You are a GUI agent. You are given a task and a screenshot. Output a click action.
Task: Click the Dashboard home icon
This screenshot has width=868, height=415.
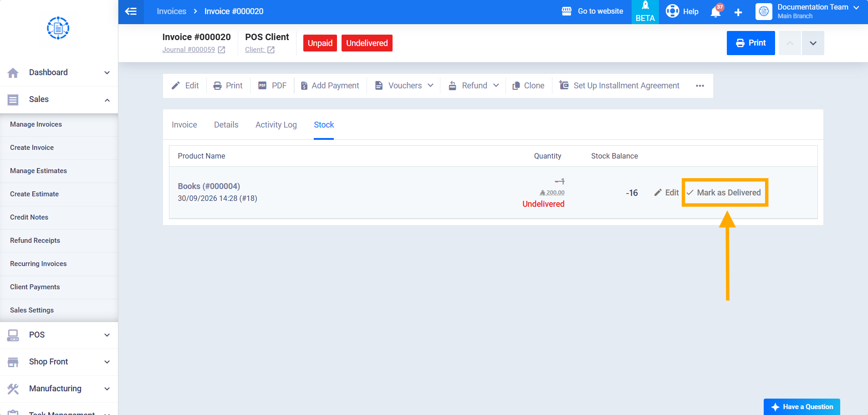point(13,73)
